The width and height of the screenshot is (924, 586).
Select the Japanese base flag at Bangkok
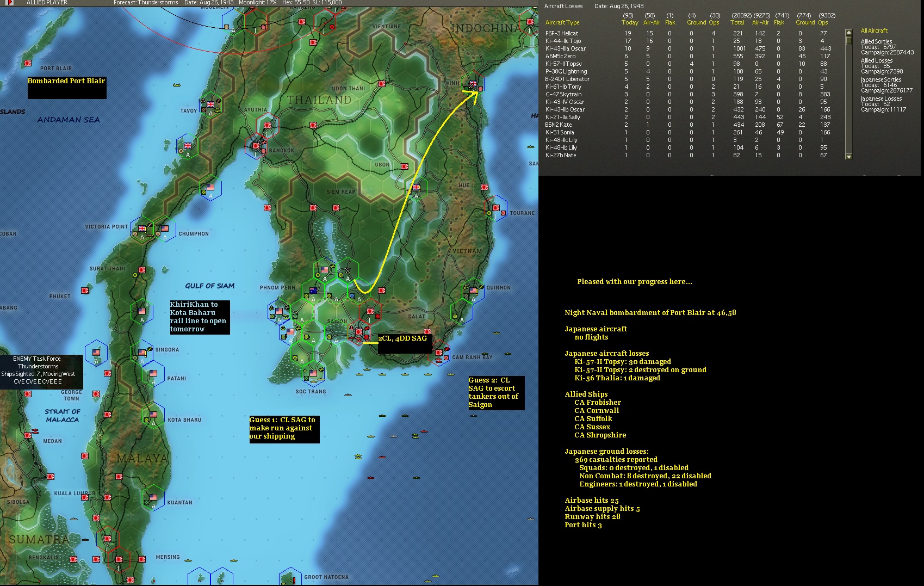[x=256, y=146]
